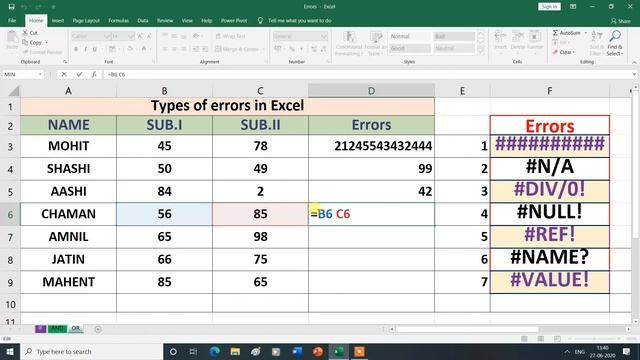
Task: Click the Format as Table icon
Action: pyautogui.click(x=375, y=38)
